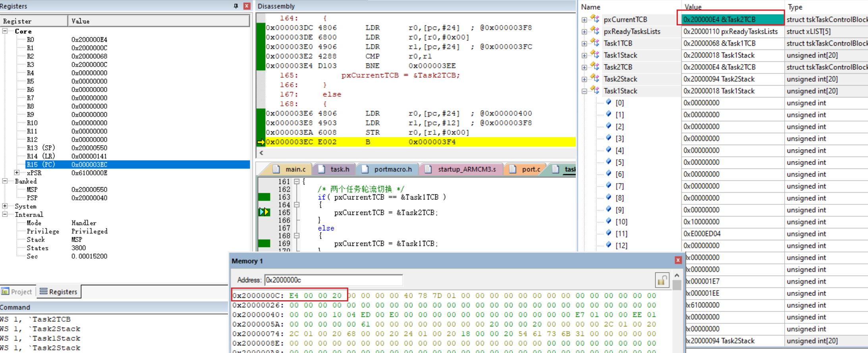Click source line 163 if statement

[x=382, y=197]
